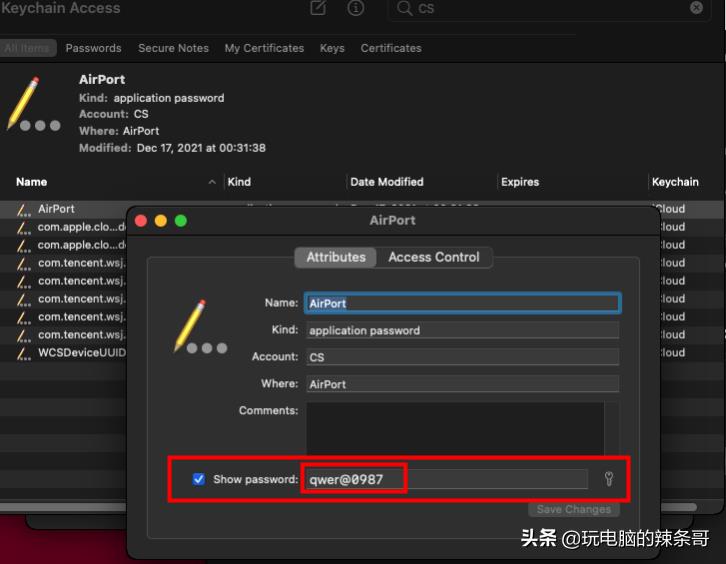
Task: Clear search text with the X icon
Action: (696, 8)
